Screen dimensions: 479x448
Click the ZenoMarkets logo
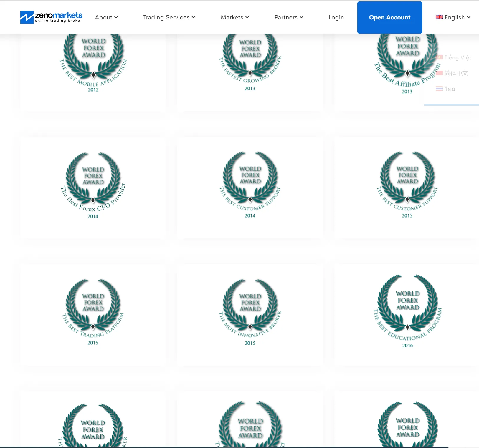tap(51, 17)
